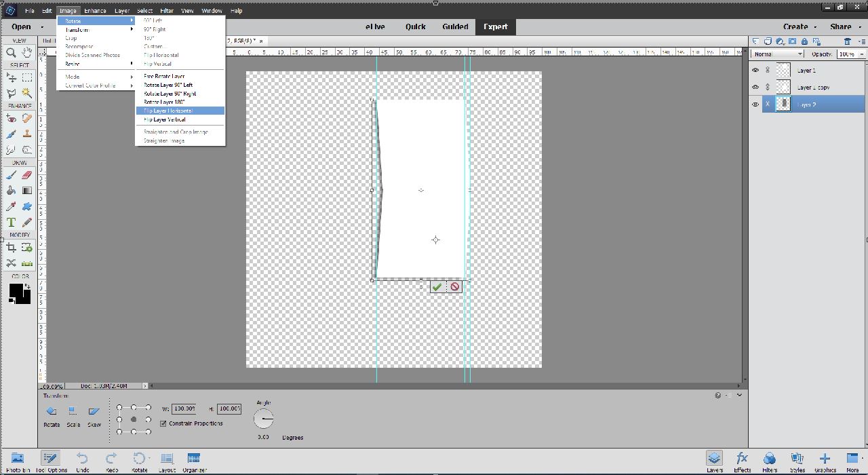The width and height of the screenshot is (868, 475).
Task: Open the Photo Bin button
Action: coord(18,462)
